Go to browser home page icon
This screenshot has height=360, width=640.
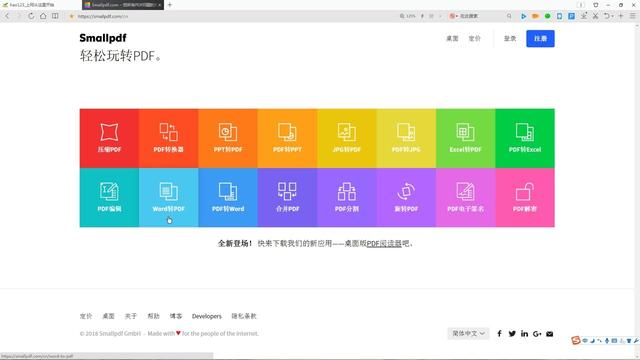(x=43, y=16)
